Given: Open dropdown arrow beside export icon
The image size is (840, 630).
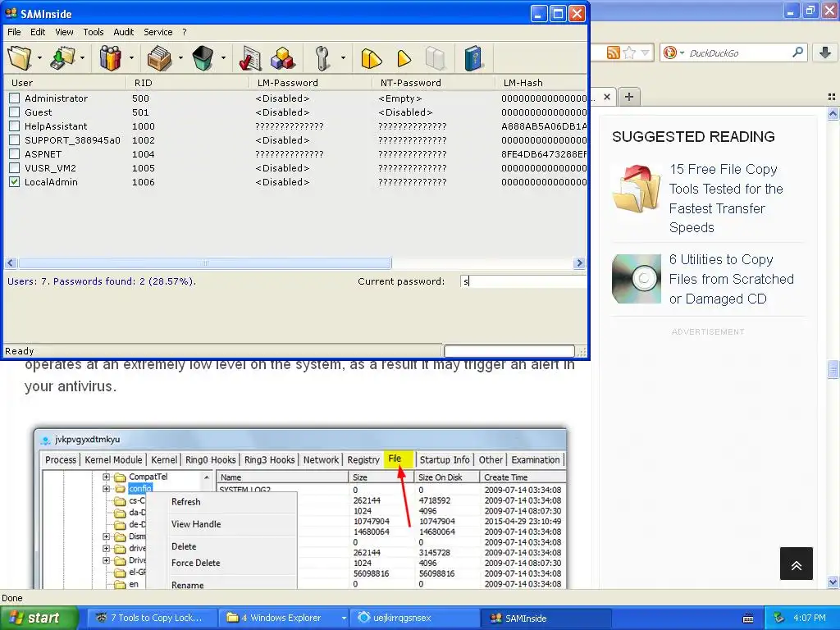Looking at the screenshot, I should 82,58.
